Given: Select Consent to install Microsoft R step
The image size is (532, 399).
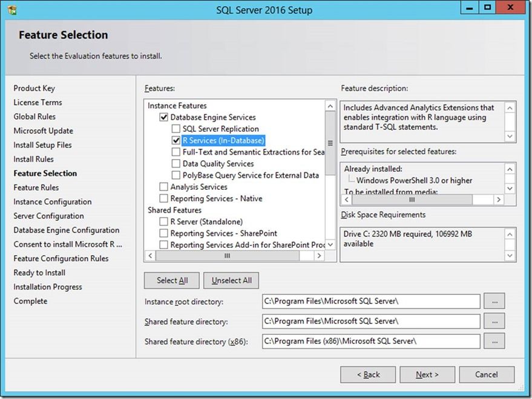Looking at the screenshot, I should (68, 244).
